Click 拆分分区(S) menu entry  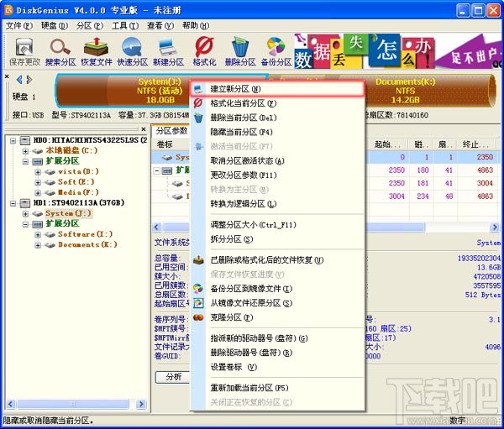(x=277, y=239)
